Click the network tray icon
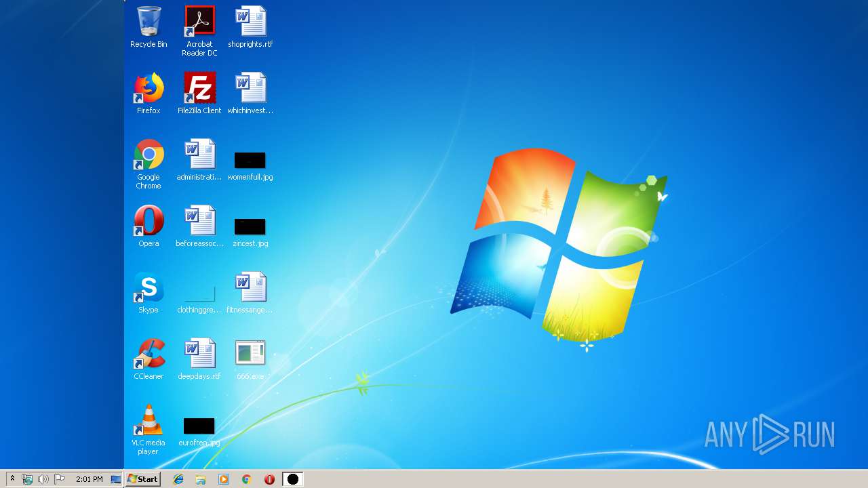The image size is (868, 488). pyautogui.click(x=27, y=479)
